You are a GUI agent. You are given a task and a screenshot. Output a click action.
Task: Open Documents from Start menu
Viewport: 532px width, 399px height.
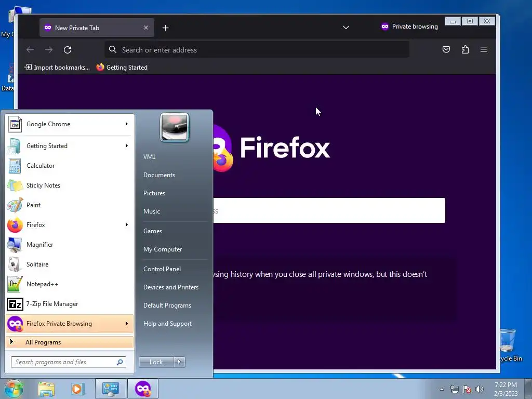tap(159, 175)
